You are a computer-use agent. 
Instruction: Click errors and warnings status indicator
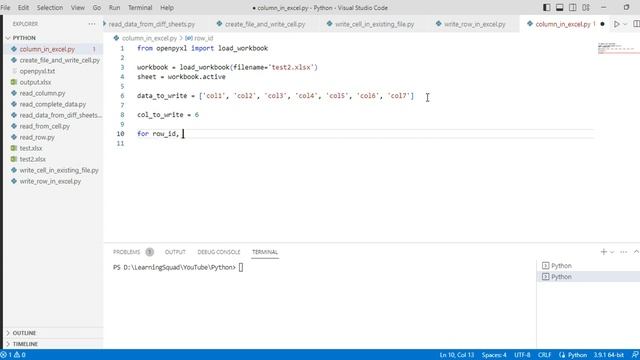click(13, 355)
